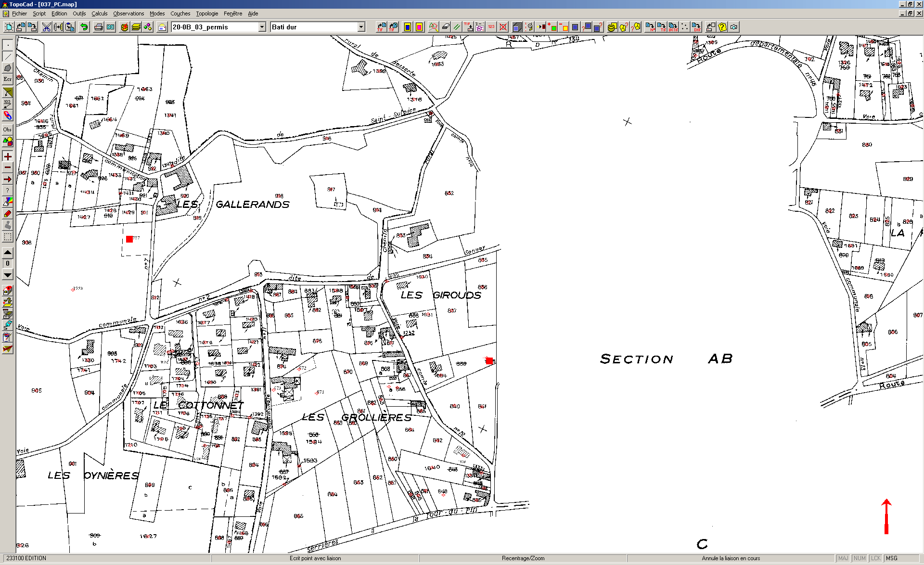The height and width of the screenshot is (565, 924).
Task: Open the Script menu
Action: 39,13
